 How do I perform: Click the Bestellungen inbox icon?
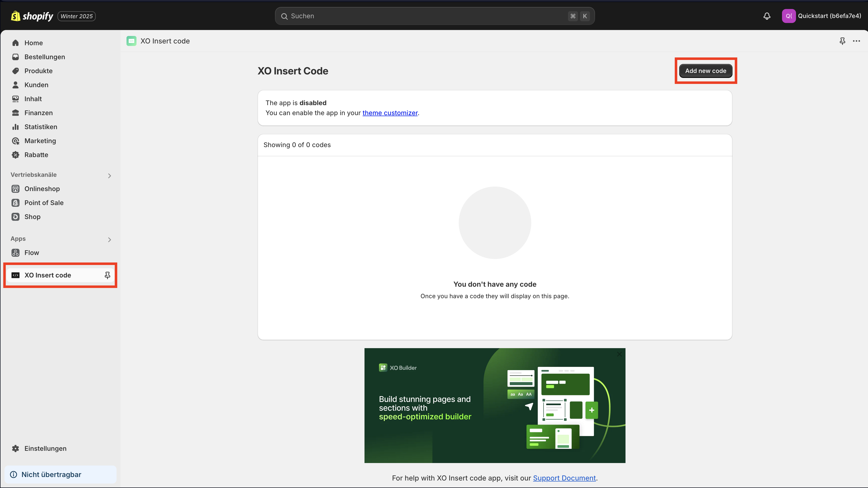click(x=15, y=57)
